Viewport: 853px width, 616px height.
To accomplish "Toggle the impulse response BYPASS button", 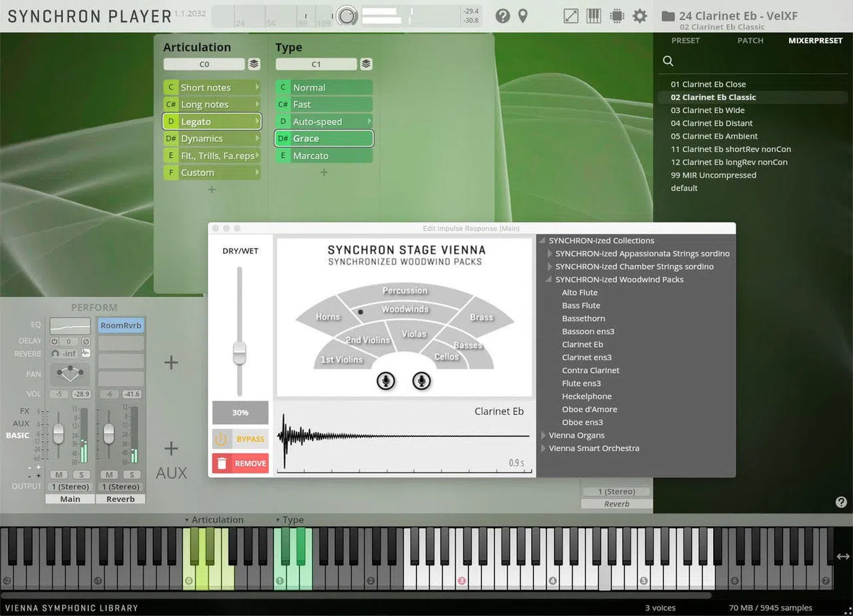I will [x=240, y=439].
